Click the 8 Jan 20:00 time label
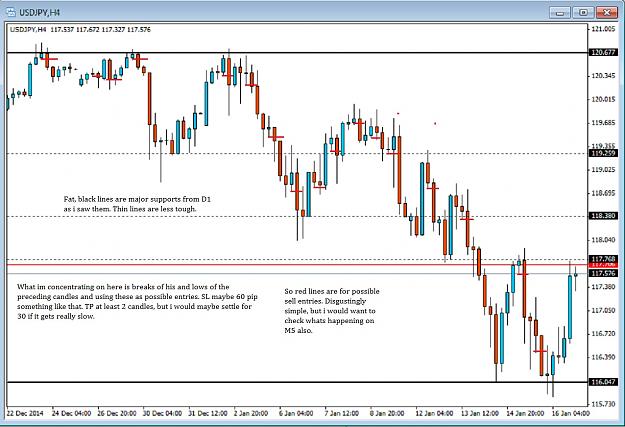The height and width of the screenshot is (427, 625). [386, 413]
